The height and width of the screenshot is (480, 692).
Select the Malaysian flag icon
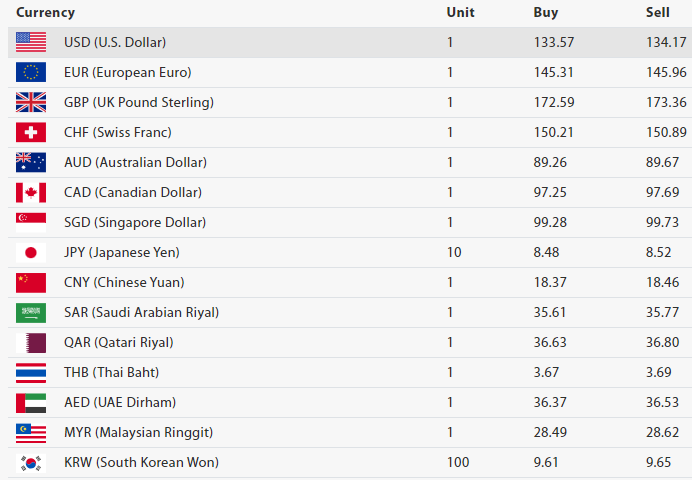point(31,432)
